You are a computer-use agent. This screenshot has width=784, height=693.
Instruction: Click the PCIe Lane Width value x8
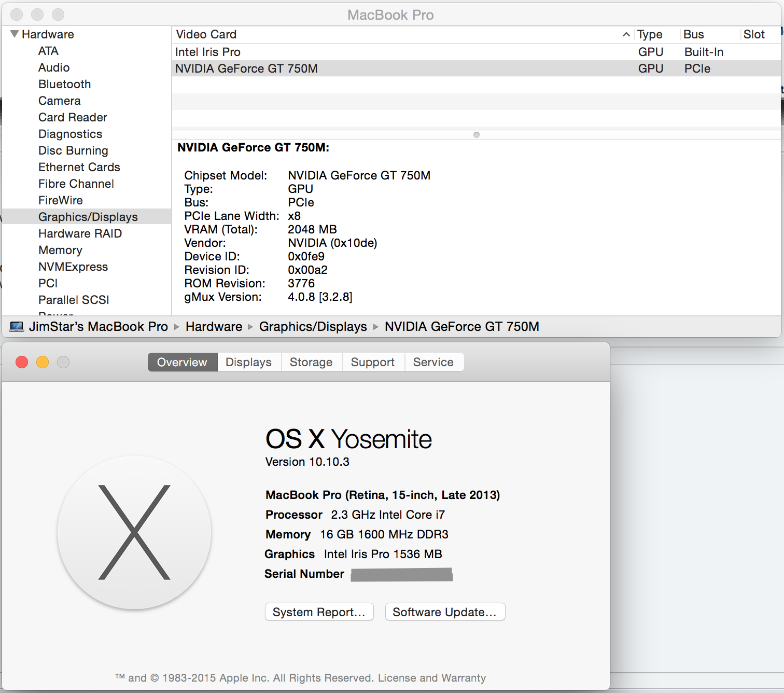click(294, 216)
